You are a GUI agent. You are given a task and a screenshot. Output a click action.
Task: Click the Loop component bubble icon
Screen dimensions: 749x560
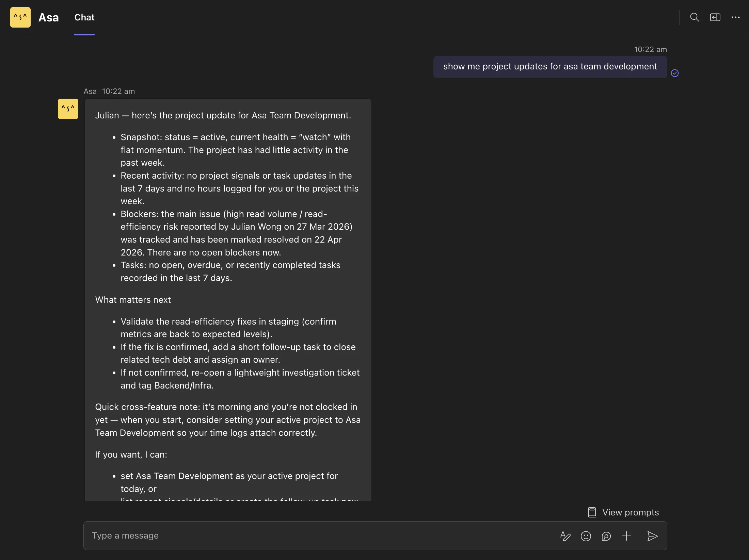click(606, 536)
